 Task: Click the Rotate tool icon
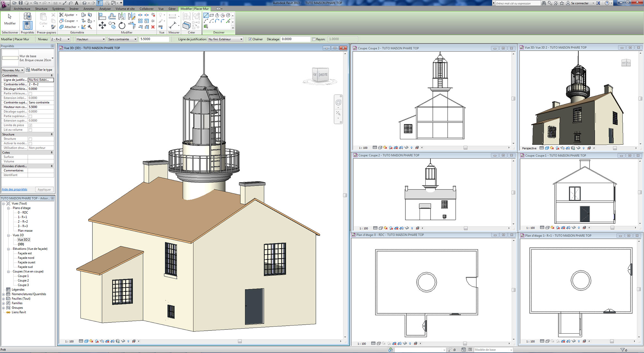122,25
